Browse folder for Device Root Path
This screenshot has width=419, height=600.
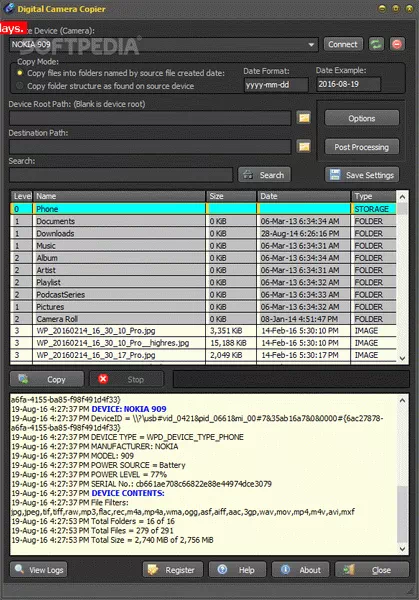(x=304, y=118)
